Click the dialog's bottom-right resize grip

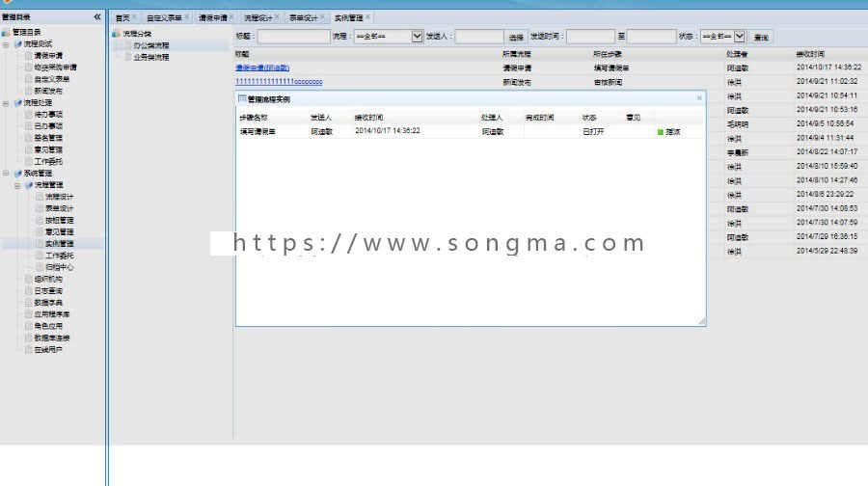click(x=701, y=321)
